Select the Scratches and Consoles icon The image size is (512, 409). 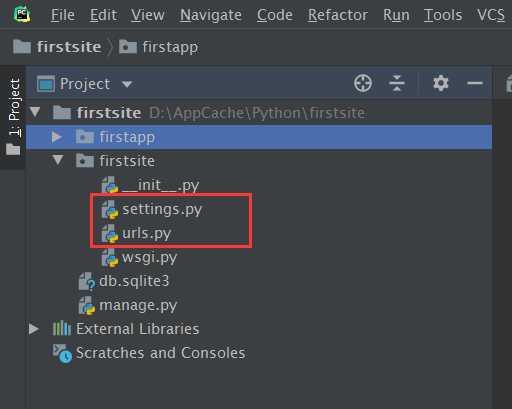(x=62, y=353)
